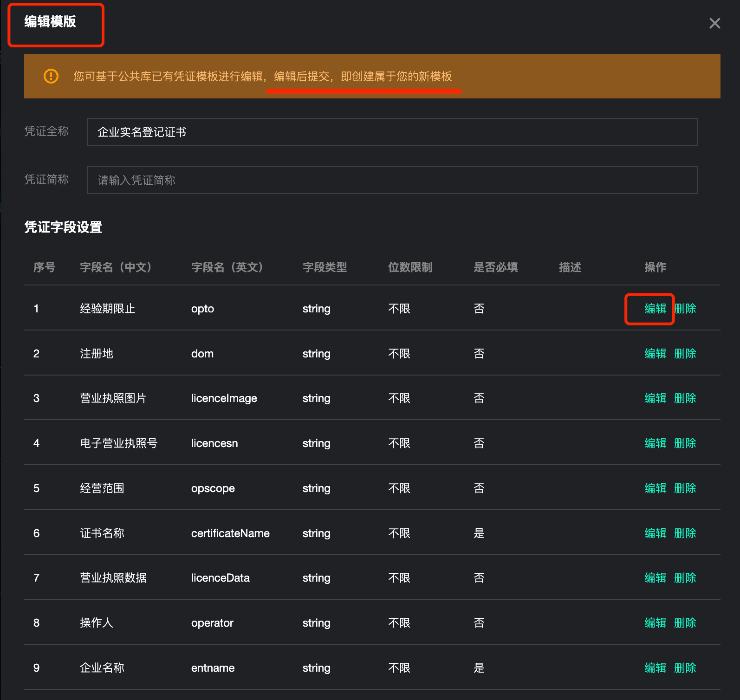Delete the 注册地 field row
Screen dimensions: 740x700
(x=685, y=354)
